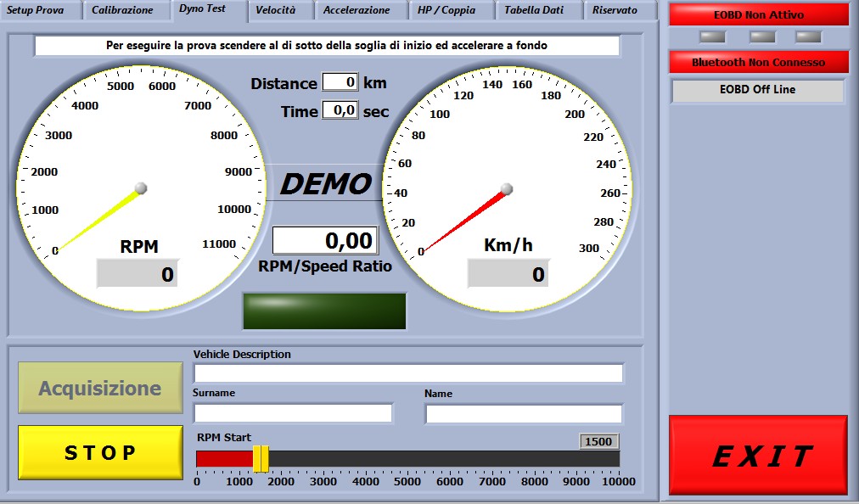Click the yellow RPM Start slider handle
859x504 pixels.
pyautogui.click(x=261, y=459)
